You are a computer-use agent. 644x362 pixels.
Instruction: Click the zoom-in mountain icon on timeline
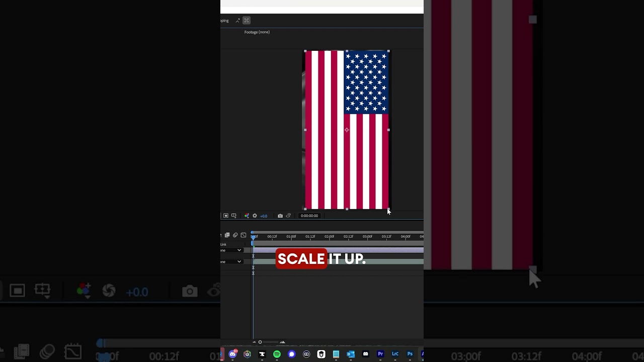282,342
